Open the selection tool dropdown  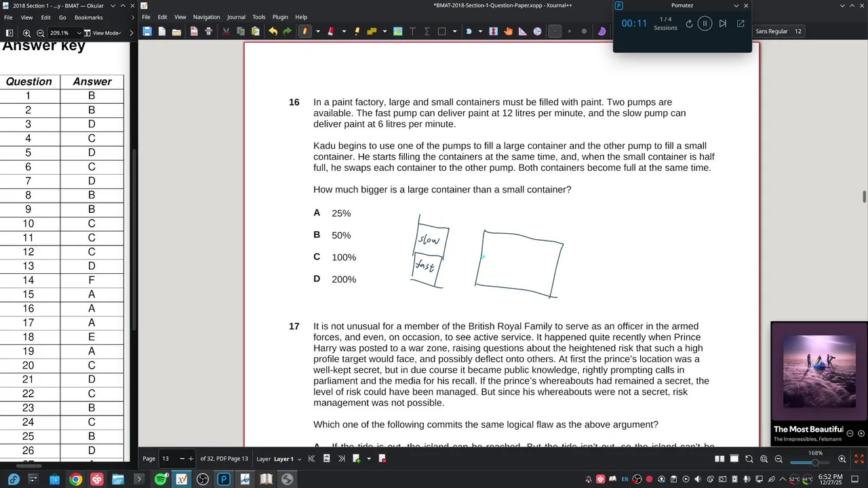pyautogui.click(x=480, y=31)
